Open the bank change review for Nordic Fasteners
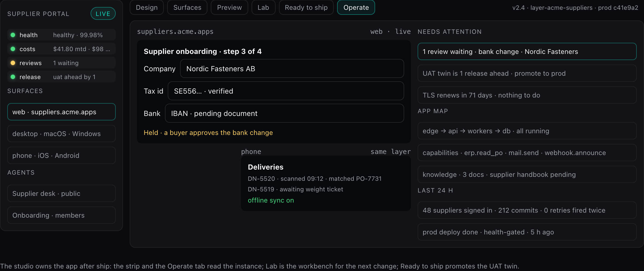Viewport: 644px width, 271px height. (527, 51)
